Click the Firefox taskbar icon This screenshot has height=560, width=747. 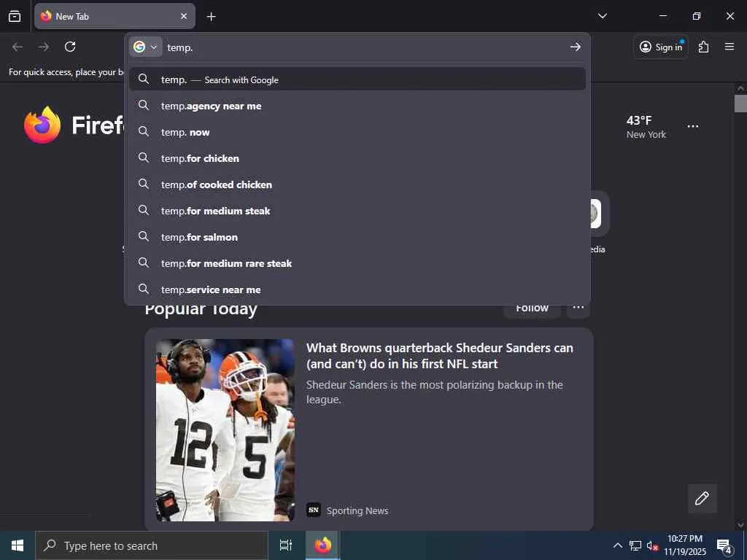pos(322,545)
